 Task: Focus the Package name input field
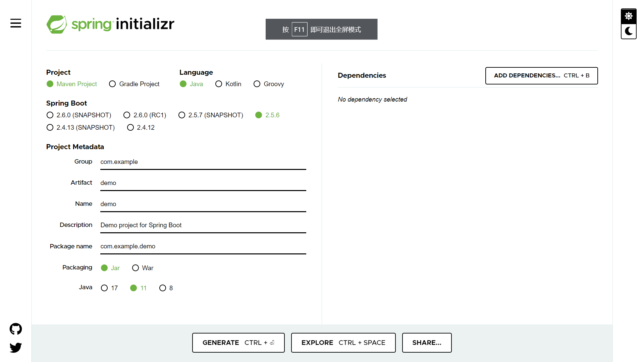tap(203, 246)
